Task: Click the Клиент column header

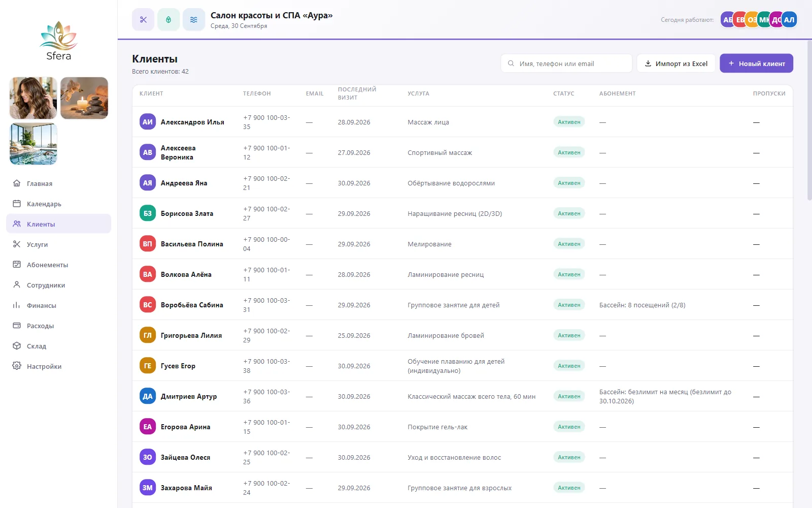Action: click(x=151, y=93)
